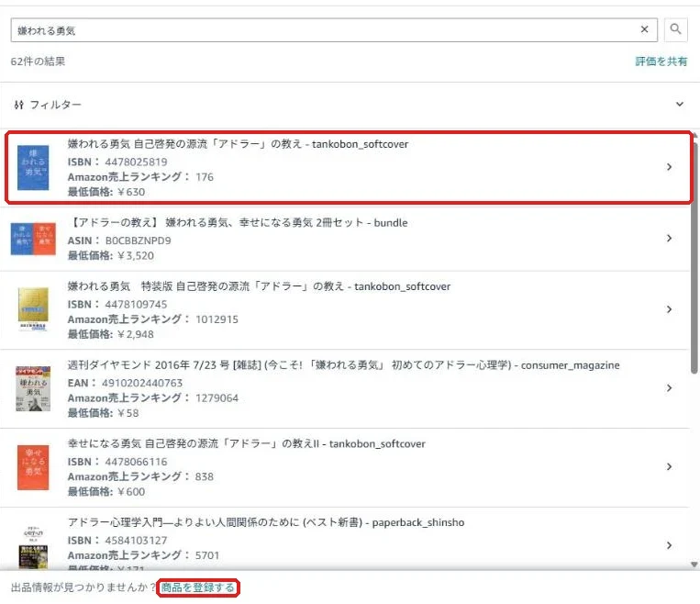Click EAN 4910202440763 text

click(x=125, y=383)
